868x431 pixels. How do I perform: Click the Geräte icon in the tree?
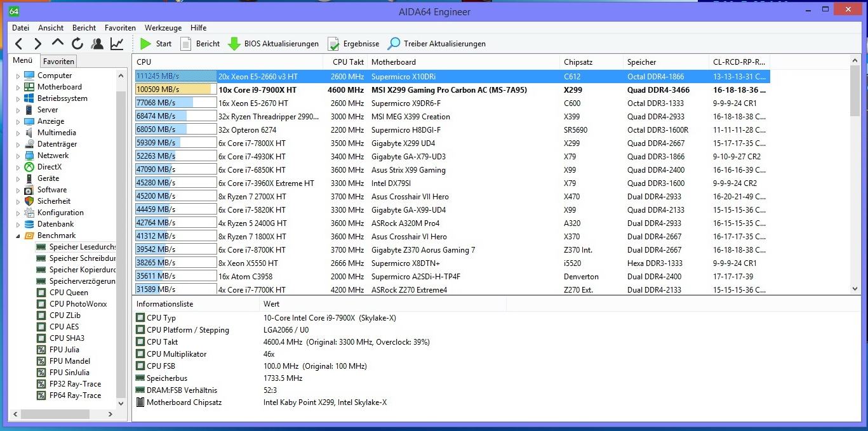pos(29,178)
